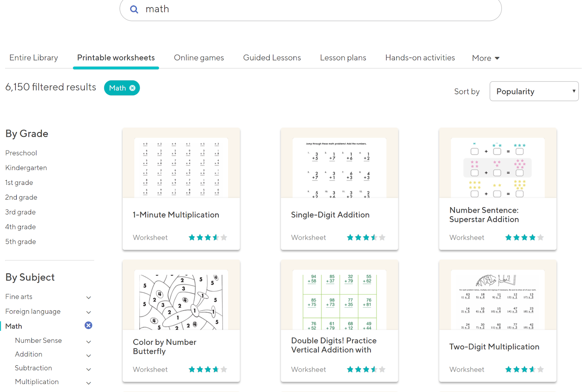Image resolution: width=584 pixels, height=392 pixels.
Task: Remove the Math filter chip
Action: 132,88
